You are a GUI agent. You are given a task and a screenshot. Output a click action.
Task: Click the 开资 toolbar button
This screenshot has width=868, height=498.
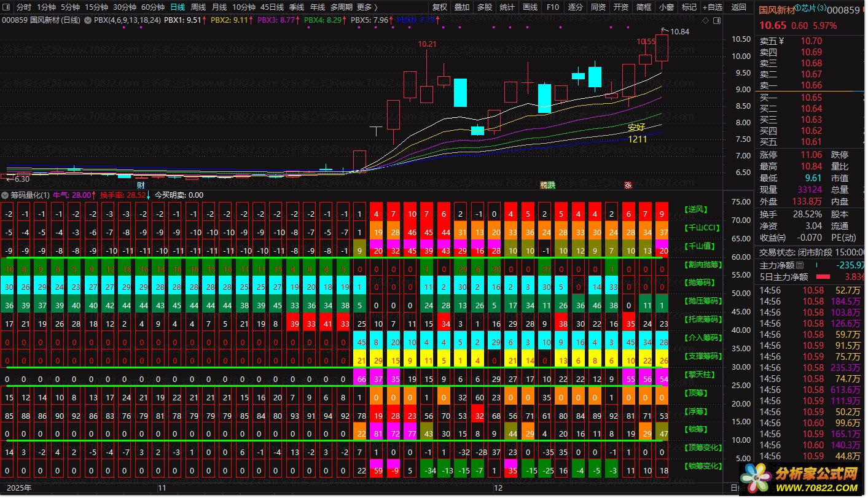621,7
